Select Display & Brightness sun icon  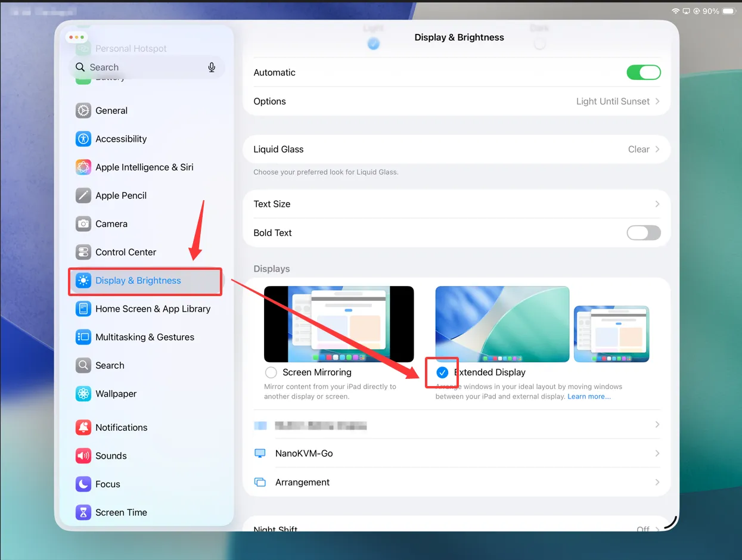[x=83, y=281]
